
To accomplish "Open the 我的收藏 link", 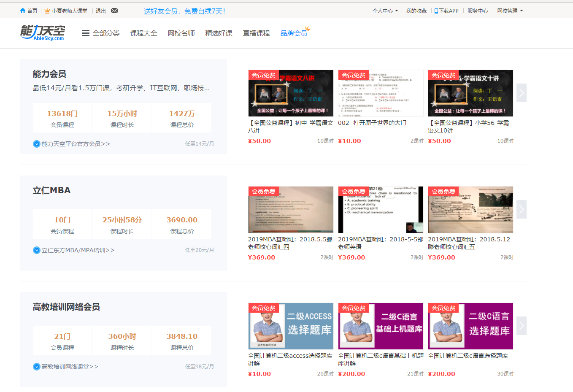I will [x=416, y=11].
